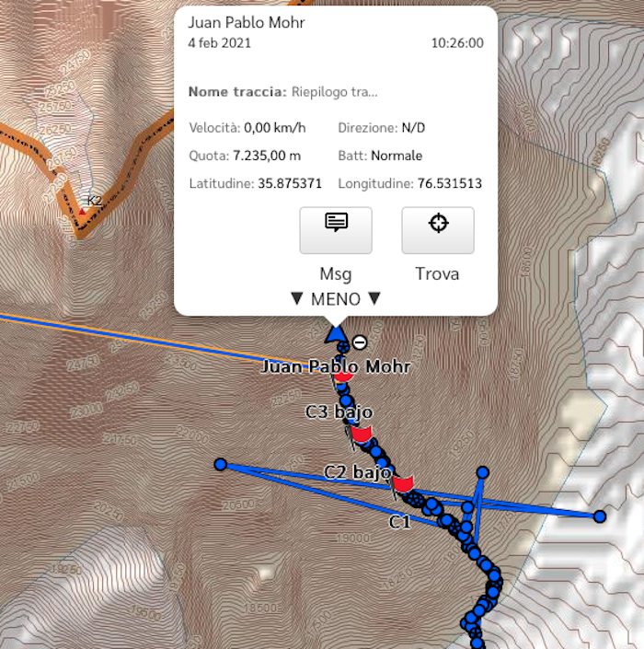
Task: Click the truncated Nome traccia value Riepilogo tra...
Action: click(x=334, y=91)
